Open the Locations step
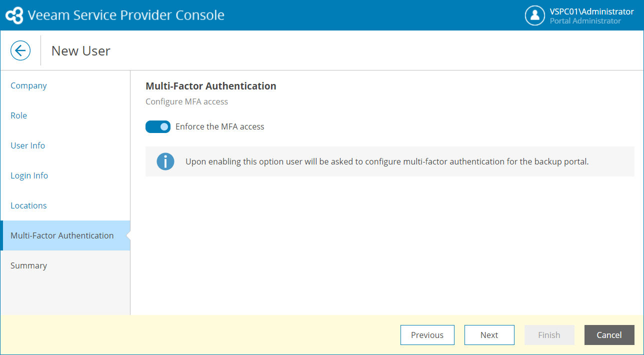644x355 pixels. 28,205
